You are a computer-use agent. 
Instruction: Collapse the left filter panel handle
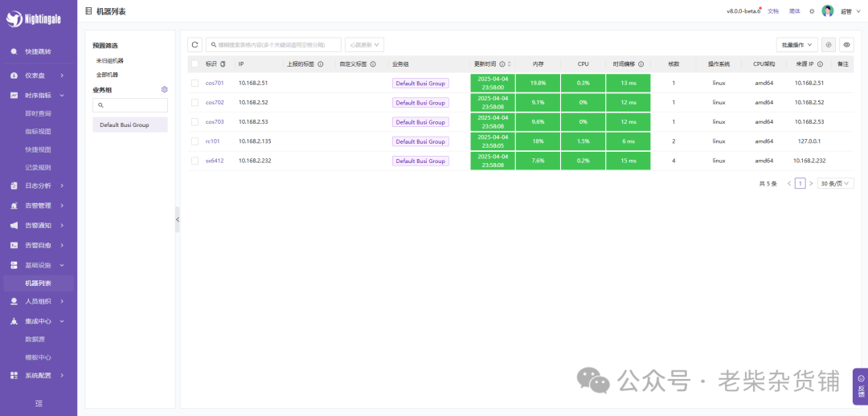coord(177,219)
